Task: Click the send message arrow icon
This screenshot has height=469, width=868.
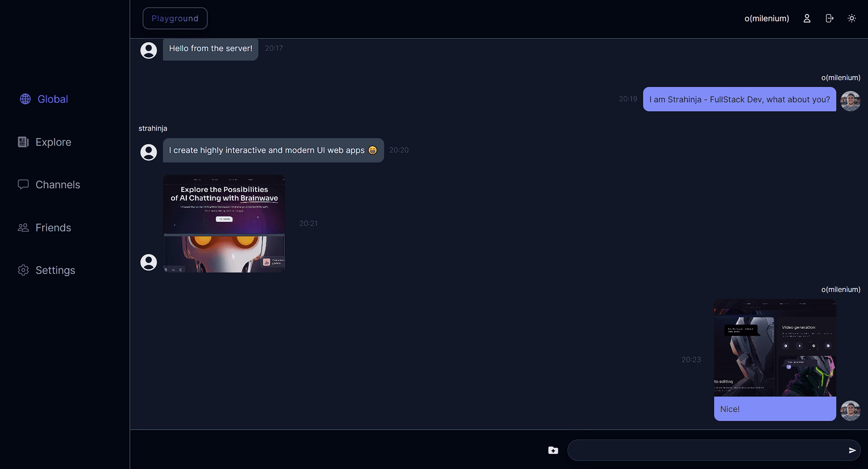Action: pos(853,450)
